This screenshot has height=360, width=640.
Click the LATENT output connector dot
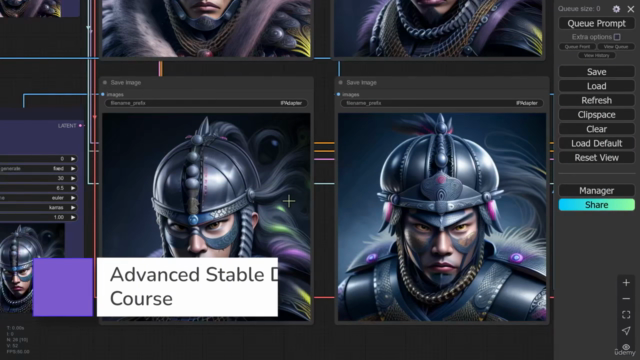pyautogui.click(x=80, y=126)
